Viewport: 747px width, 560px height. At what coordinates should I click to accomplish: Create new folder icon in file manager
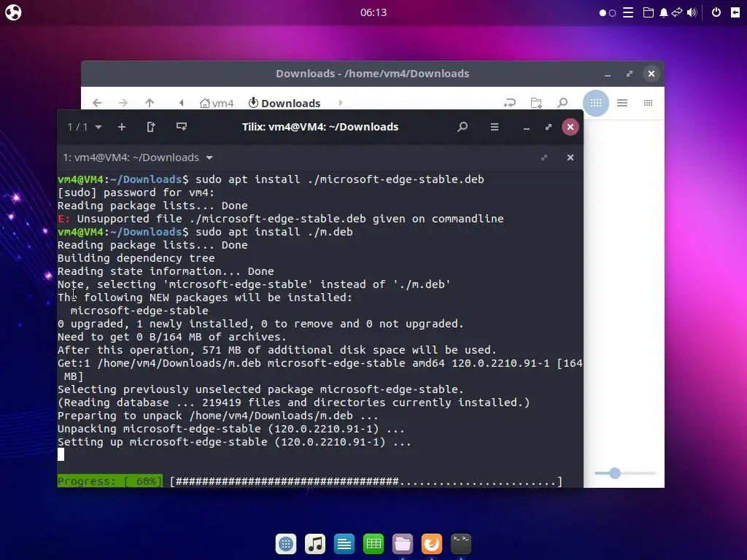(536, 103)
